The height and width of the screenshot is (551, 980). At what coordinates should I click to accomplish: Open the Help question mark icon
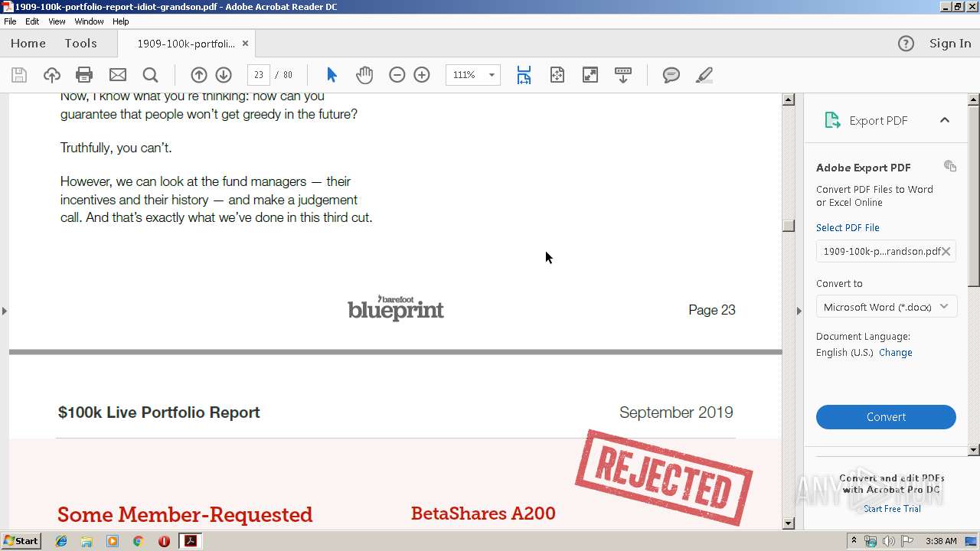pyautogui.click(x=906, y=44)
